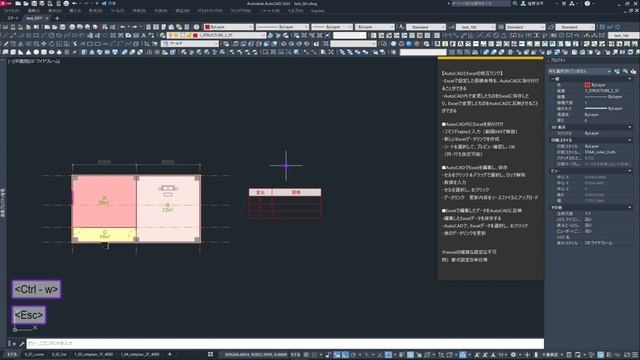
Task: Select the Multiline Text tool (A icon)
Action: click(144, 36)
